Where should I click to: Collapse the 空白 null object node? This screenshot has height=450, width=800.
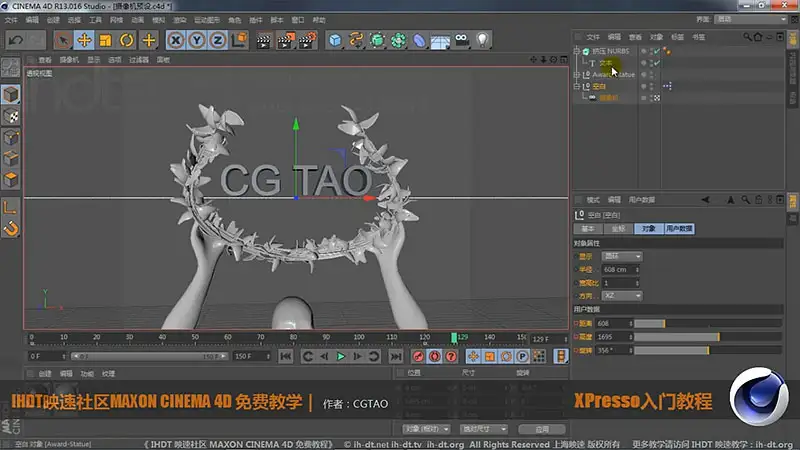point(577,86)
